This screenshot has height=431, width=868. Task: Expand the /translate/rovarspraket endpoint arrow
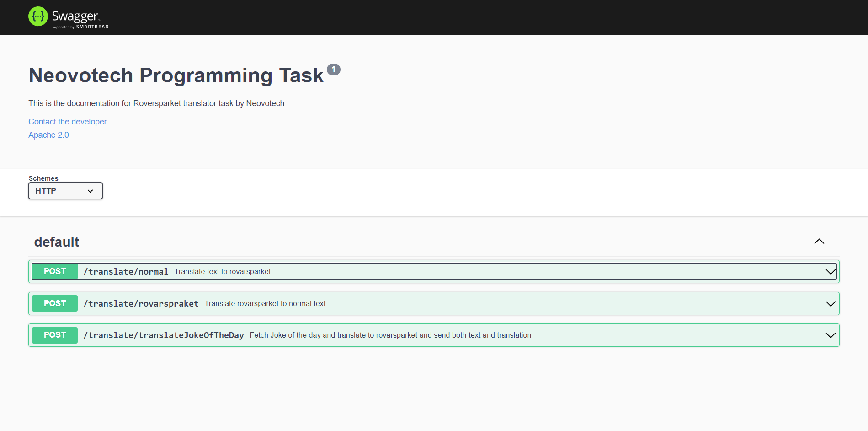click(x=831, y=304)
